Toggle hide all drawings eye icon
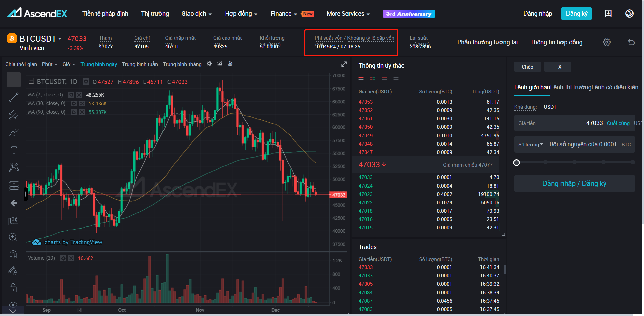Screen dimensions: 644x316 point(13,305)
